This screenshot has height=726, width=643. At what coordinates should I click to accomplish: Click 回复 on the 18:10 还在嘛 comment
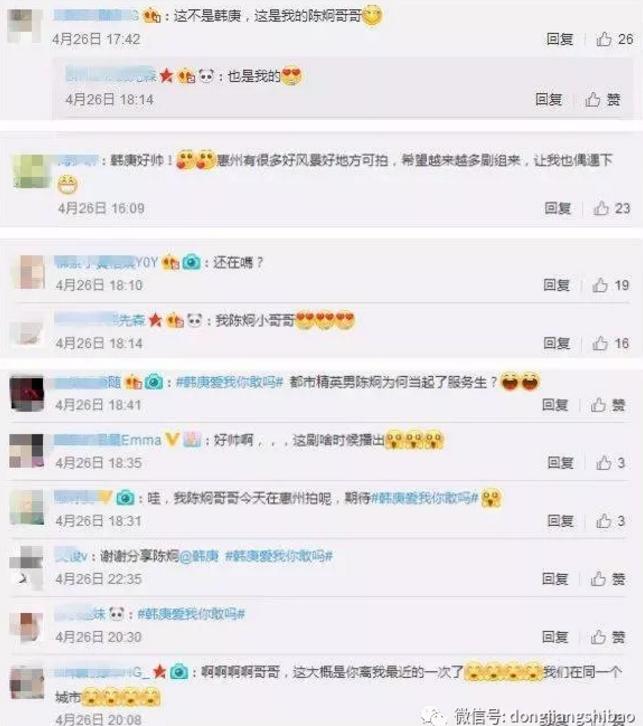tap(556, 285)
